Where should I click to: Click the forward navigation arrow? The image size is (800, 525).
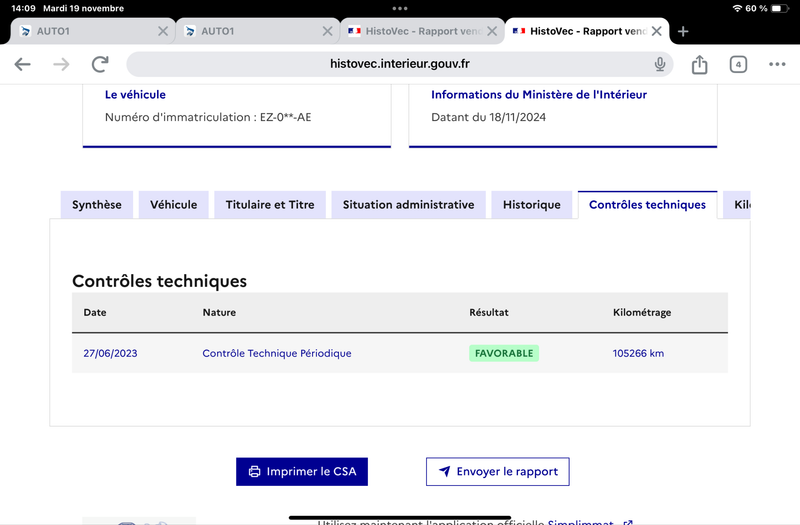61,64
